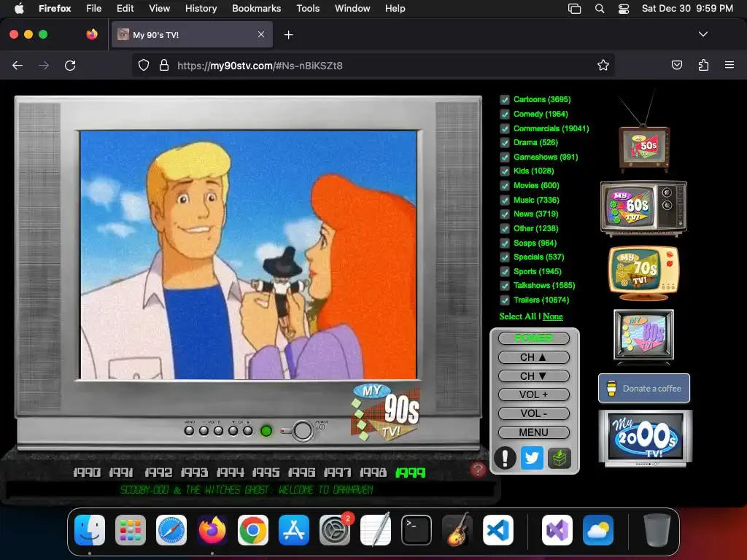Click the exclamation report icon on the remote
This screenshot has height=560, width=747.
pyautogui.click(x=505, y=458)
